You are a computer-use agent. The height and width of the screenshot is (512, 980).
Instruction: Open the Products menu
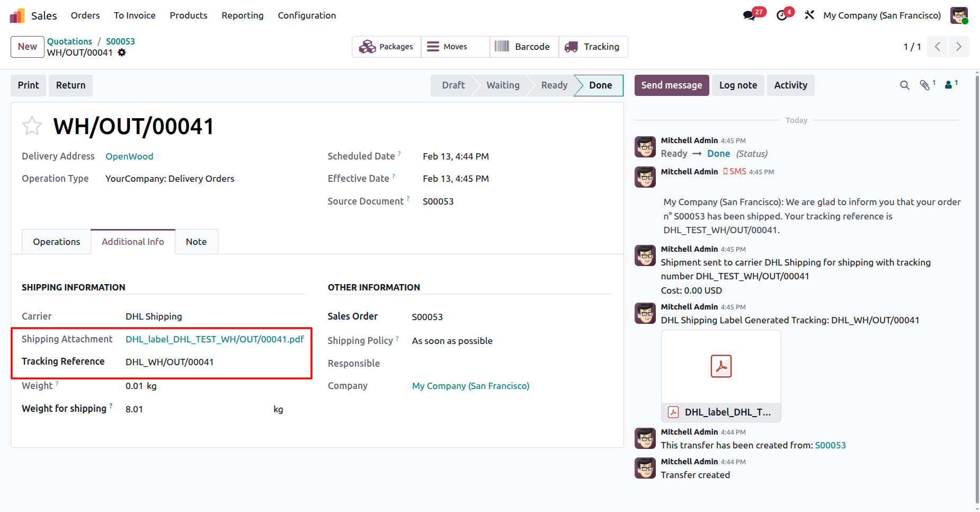coord(189,15)
